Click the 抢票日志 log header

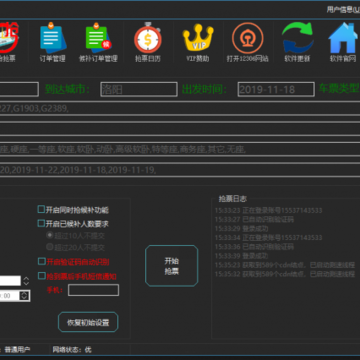click(x=233, y=199)
